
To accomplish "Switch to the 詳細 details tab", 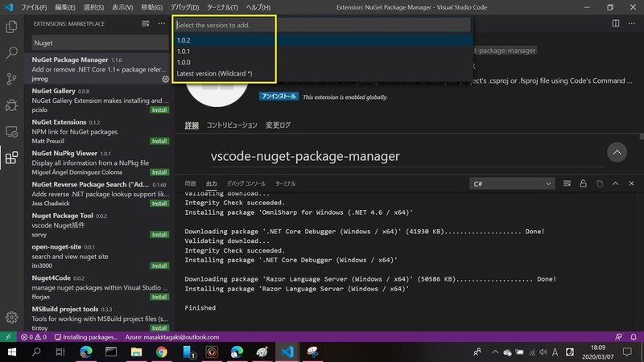I will 192,125.
